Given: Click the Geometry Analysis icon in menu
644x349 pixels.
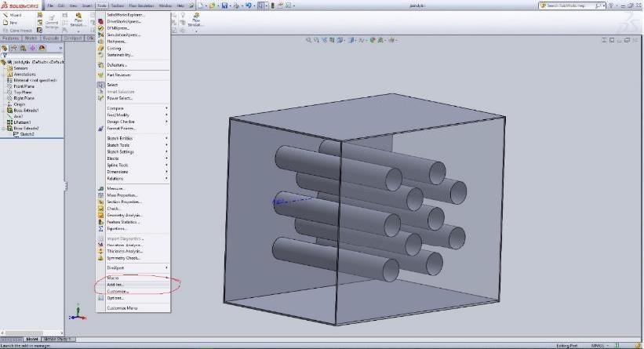Looking at the screenshot, I should [100, 215].
